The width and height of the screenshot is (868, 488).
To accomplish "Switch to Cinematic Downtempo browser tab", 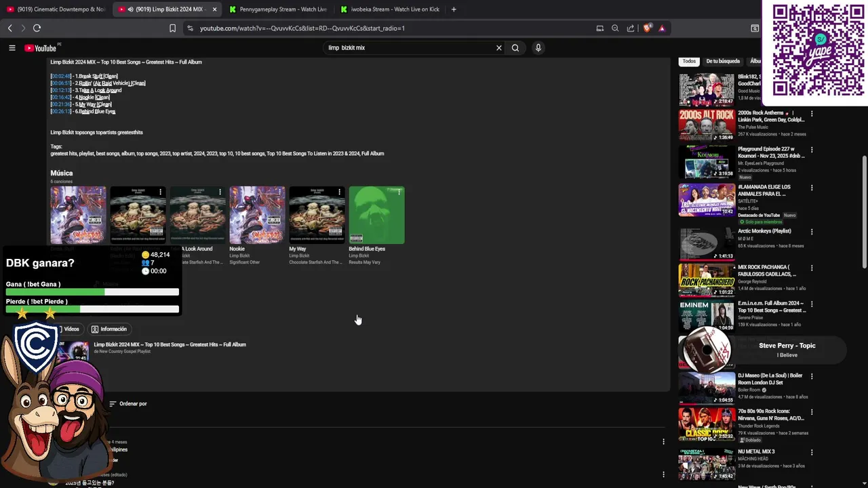I will click(56, 9).
